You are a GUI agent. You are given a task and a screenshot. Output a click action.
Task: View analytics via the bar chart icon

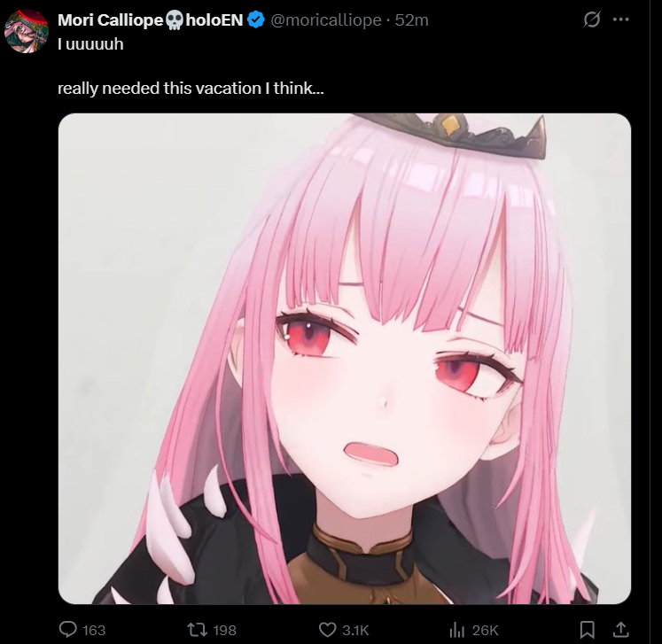(456, 630)
